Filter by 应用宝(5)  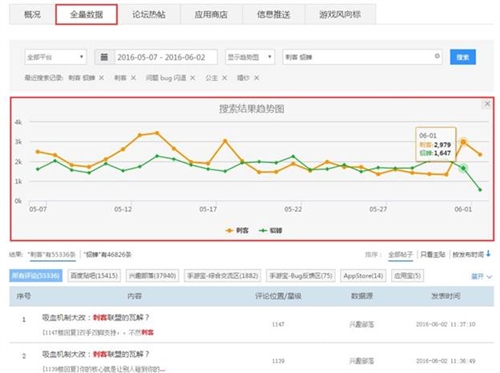coord(407,276)
